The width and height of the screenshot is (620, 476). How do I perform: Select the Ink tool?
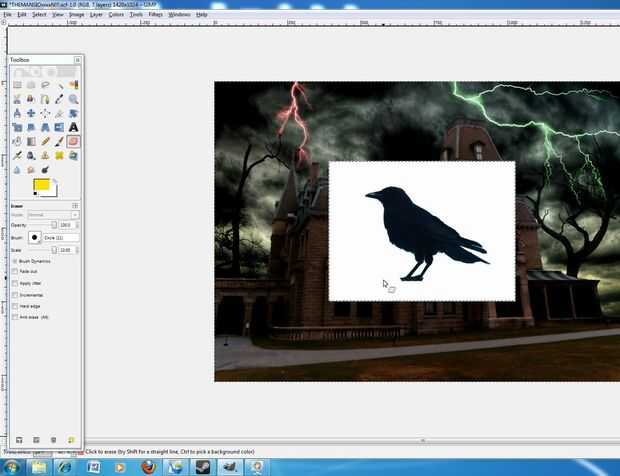point(31,156)
